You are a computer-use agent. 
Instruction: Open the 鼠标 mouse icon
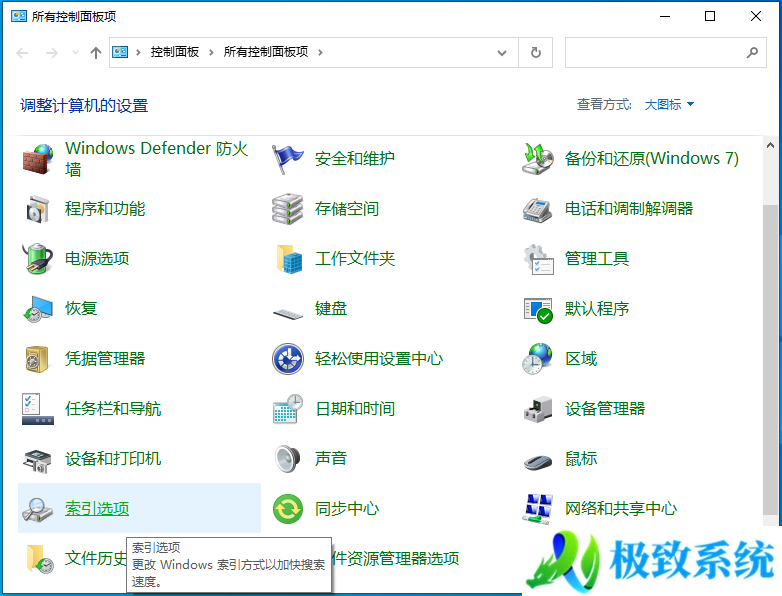pyautogui.click(x=538, y=461)
